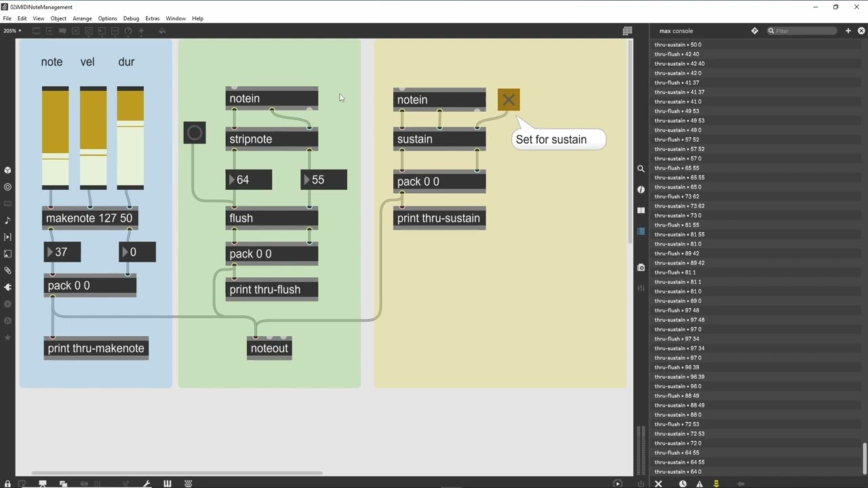Close the max console panel
This screenshot has width=868, height=488.
pos(861,30)
